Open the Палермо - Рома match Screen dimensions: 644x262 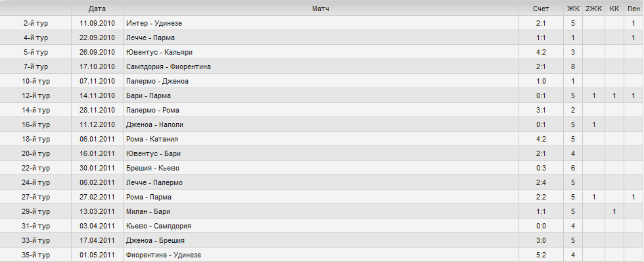pyautogui.click(x=152, y=110)
